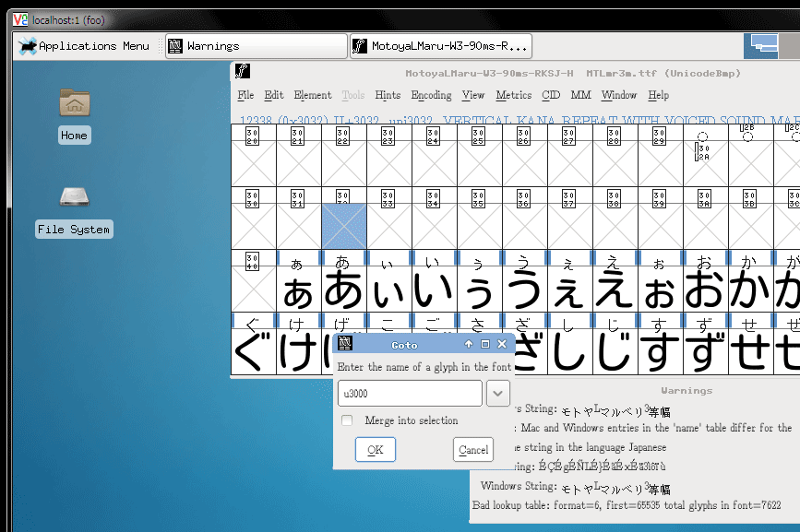This screenshot has height=532, width=800.
Task: Open the File System desktop icon
Action: [75, 196]
